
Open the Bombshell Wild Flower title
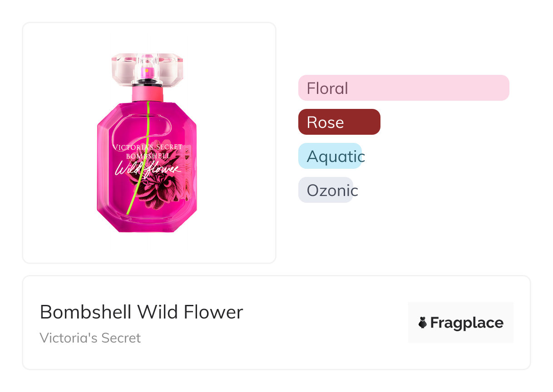click(141, 312)
